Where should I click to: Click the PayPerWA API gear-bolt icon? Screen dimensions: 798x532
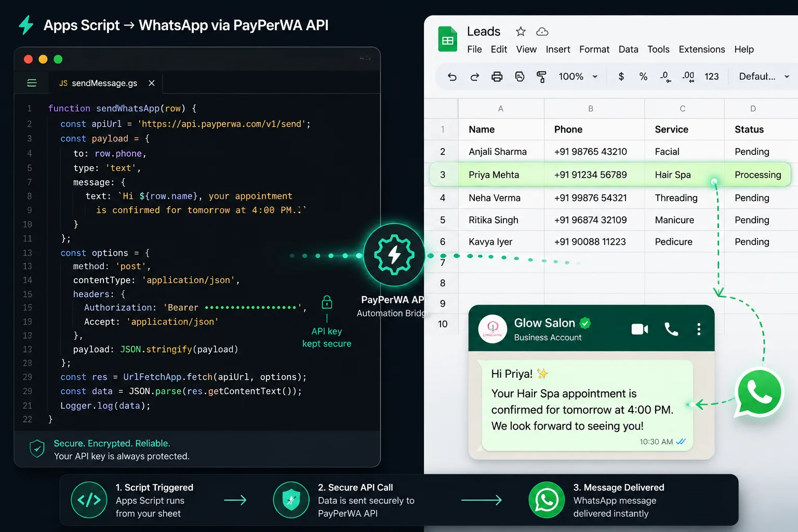coord(394,255)
